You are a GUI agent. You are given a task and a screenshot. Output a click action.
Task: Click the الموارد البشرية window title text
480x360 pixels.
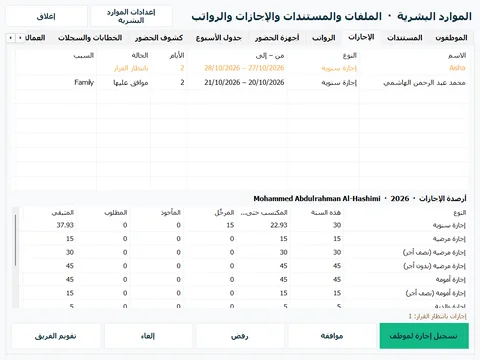pyautogui.click(x=434, y=16)
